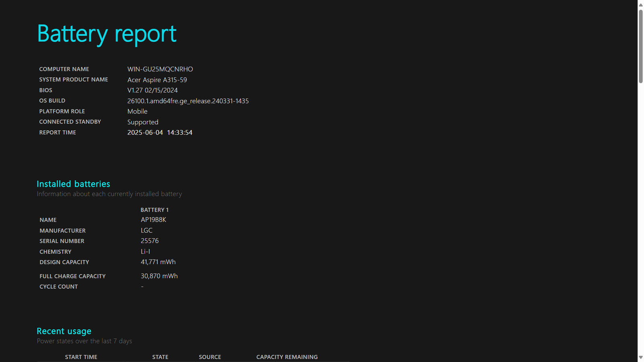Click the "SOURCE" column header
This screenshot has height=362, width=644.
210,357
